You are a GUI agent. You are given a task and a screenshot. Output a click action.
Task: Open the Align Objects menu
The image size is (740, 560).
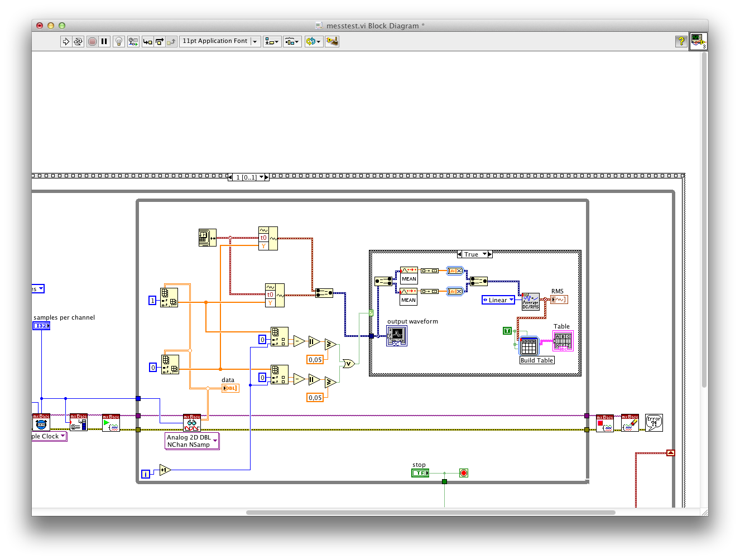point(272,41)
